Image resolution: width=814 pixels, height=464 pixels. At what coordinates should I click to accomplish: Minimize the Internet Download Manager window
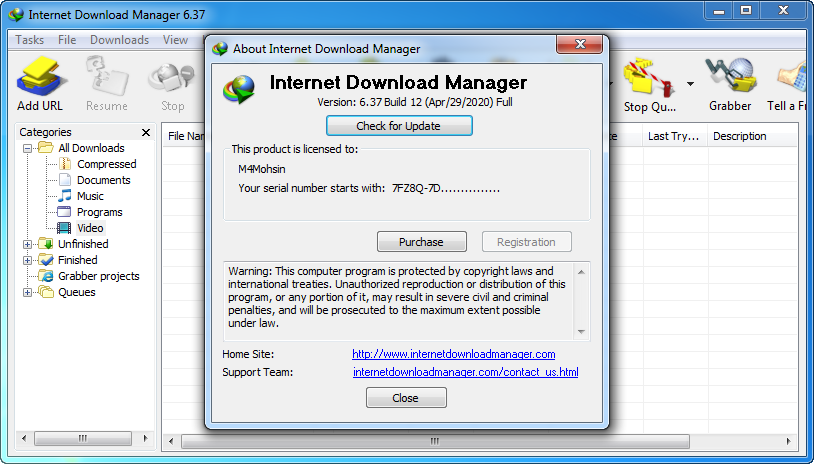pos(719,10)
